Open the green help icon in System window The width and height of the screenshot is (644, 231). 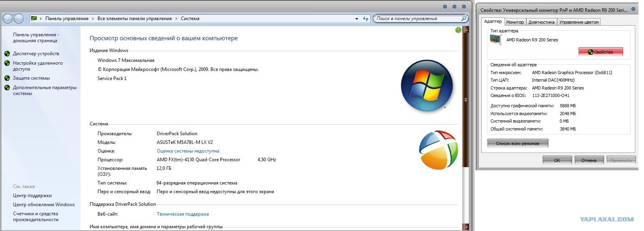pyautogui.click(x=458, y=30)
